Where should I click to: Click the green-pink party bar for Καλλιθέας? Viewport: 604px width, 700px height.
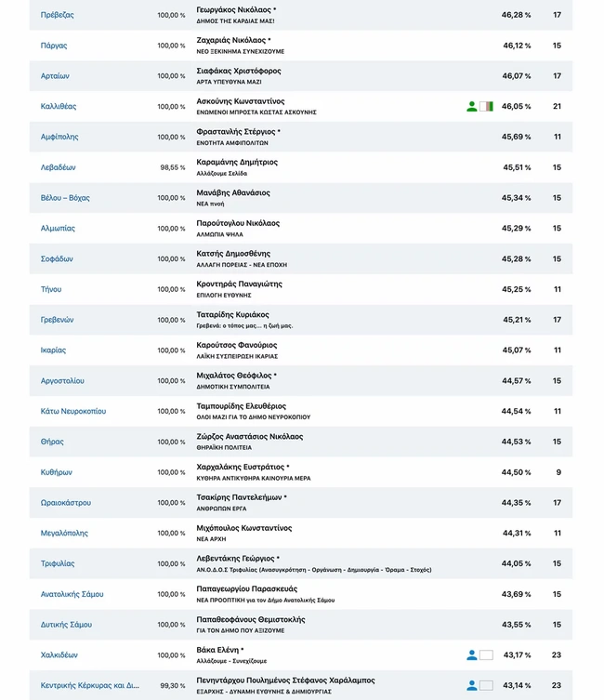pyautogui.click(x=486, y=107)
